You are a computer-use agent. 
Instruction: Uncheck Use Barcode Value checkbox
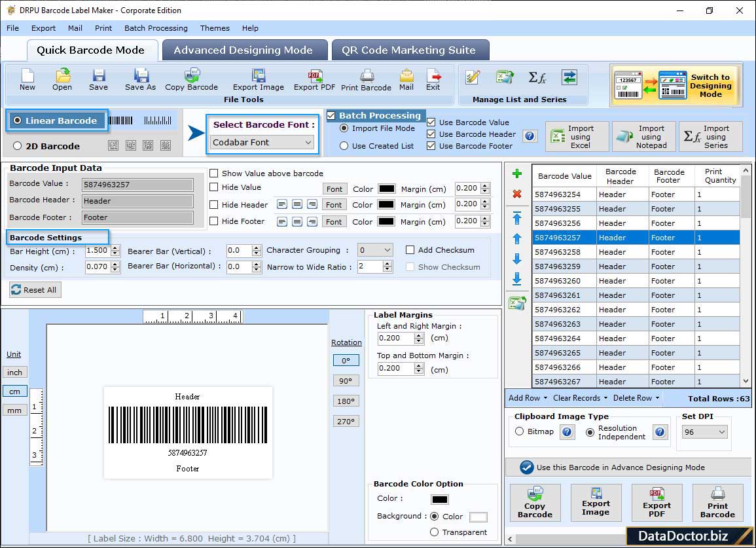click(431, 122)
